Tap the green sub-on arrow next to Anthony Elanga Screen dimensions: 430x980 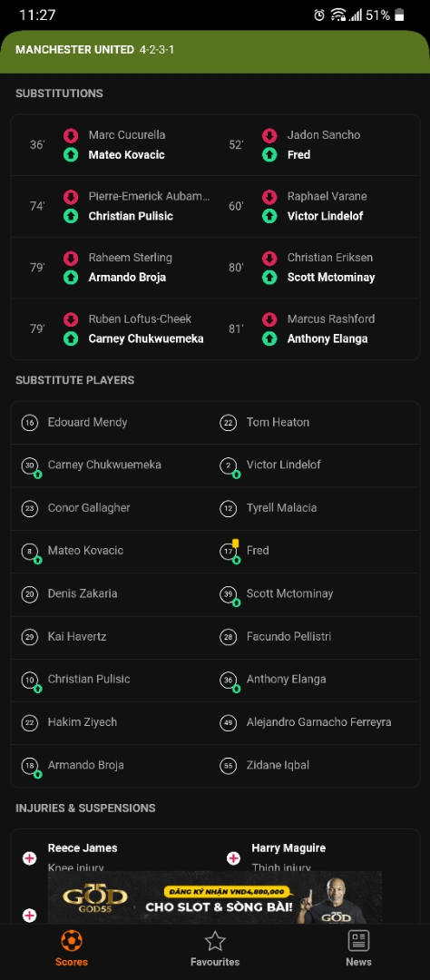click(269, 338)
